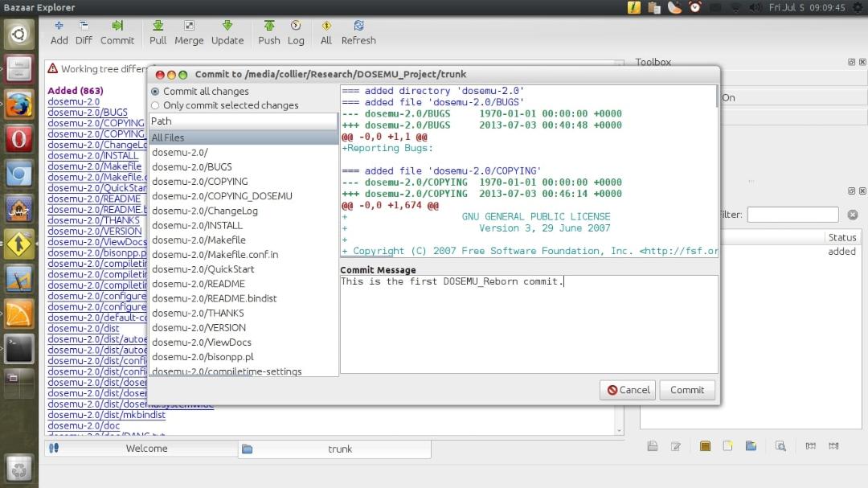The image size is (868, 488).
Task: Close the Toolbox panel
Action: coord(862,62)
